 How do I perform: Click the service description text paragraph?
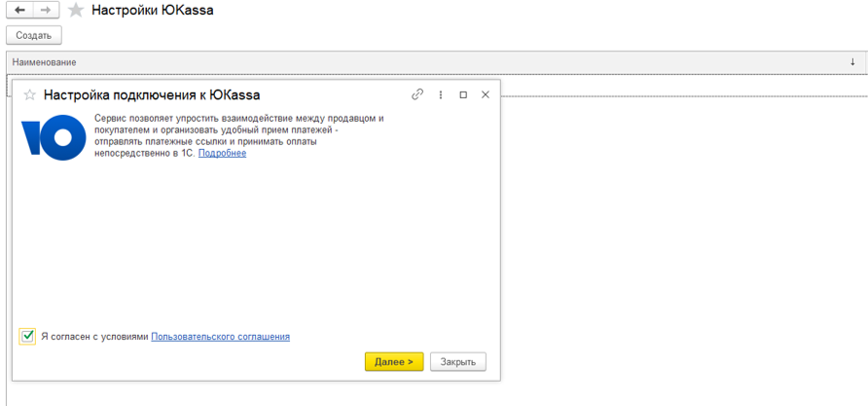click(x=239, y=136)
